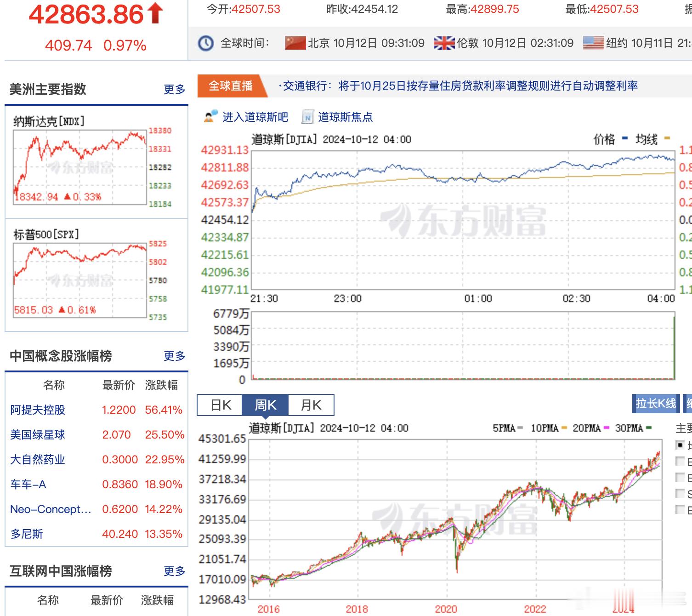Click the 标普500[SPX] title
The height and width of the screenshot is (616, 692).
coord(46,234)
